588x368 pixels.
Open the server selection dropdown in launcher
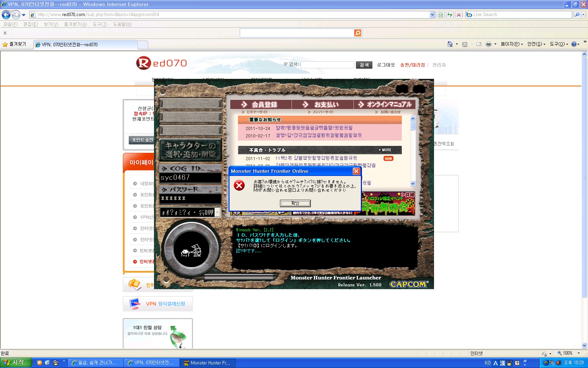coord(217,212)
